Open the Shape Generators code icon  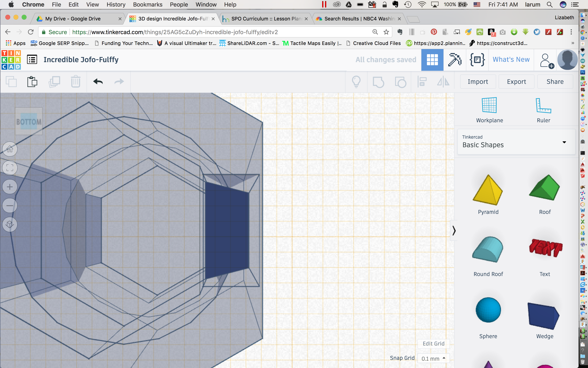coord(477,60)
